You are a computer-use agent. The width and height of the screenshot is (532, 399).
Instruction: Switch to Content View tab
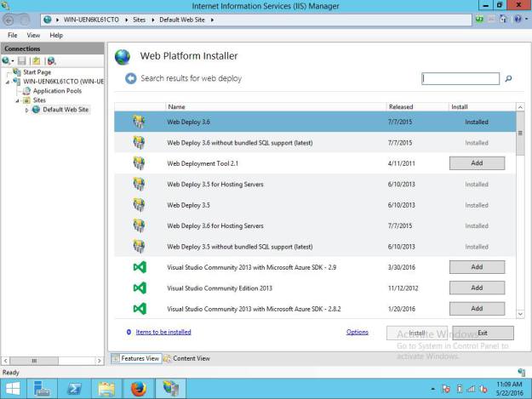187,358
